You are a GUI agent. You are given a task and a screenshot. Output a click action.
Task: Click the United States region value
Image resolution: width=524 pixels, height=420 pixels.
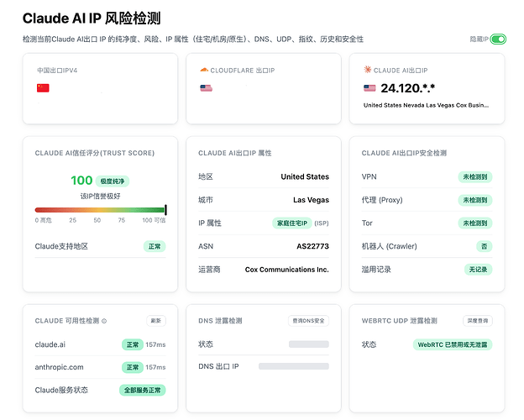305,176
